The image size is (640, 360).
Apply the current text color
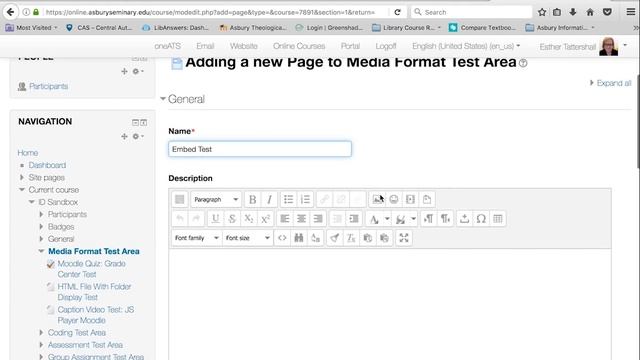pos(374,219)
